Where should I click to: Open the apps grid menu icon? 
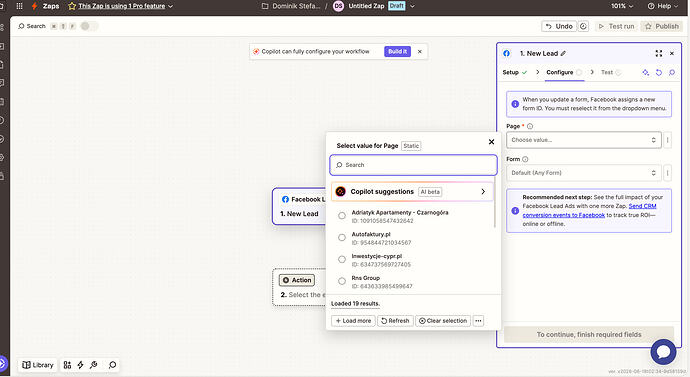point(19,6)
